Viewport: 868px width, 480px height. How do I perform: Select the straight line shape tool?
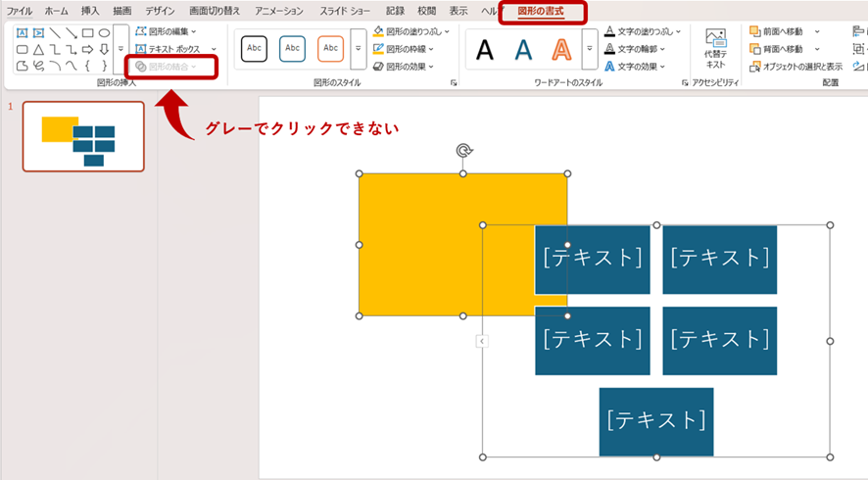[x=55, y=32]
